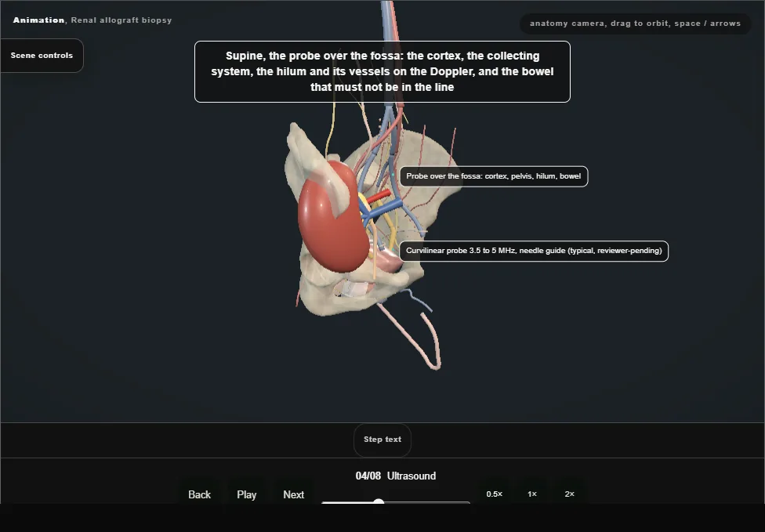Screen dimensions: 765x532
Task: Open the Scene controls panel
Action: pos(42,56)
